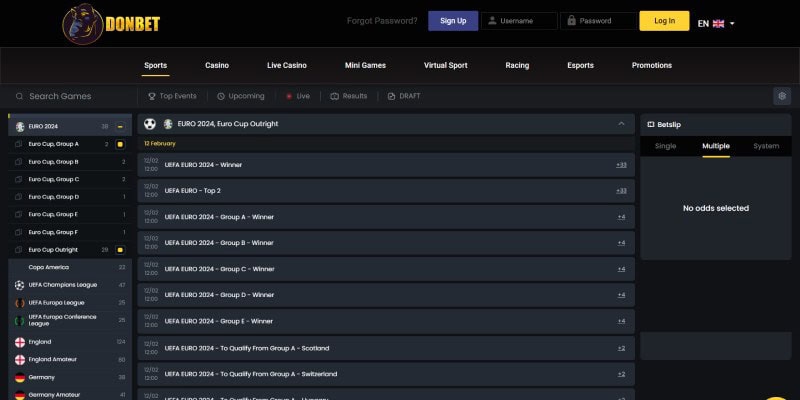
Task: Click the search magnifier icon
Action: click(19, 96)
